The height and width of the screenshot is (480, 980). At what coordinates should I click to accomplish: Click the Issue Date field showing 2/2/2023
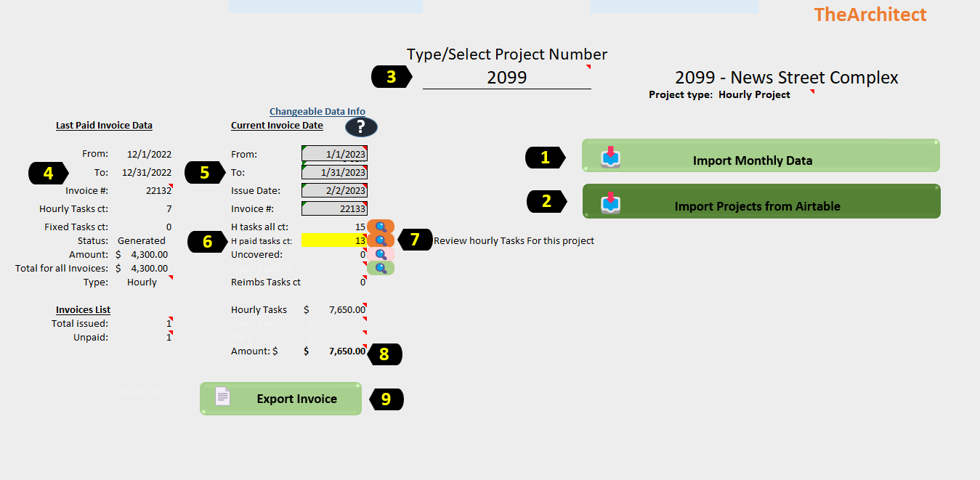coord(334,190)
